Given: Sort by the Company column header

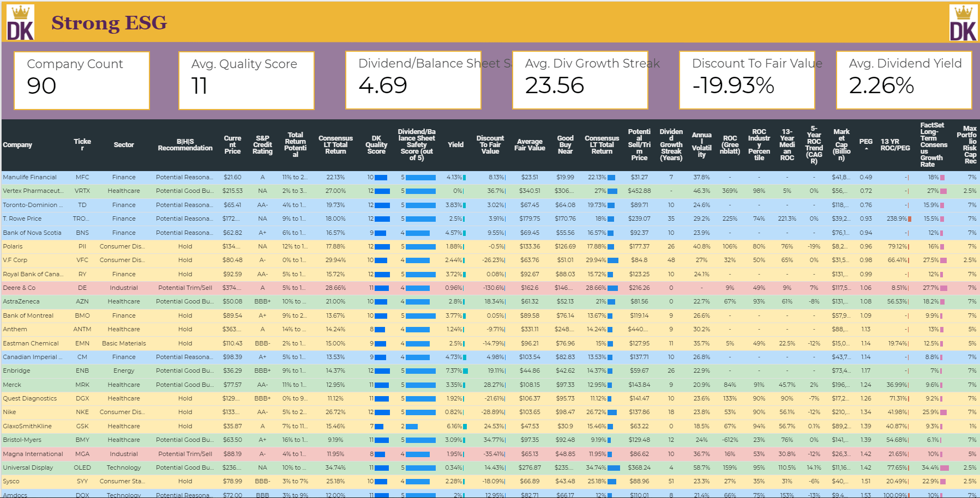Looking at the screenshot, I should click(x=17, y=145).
